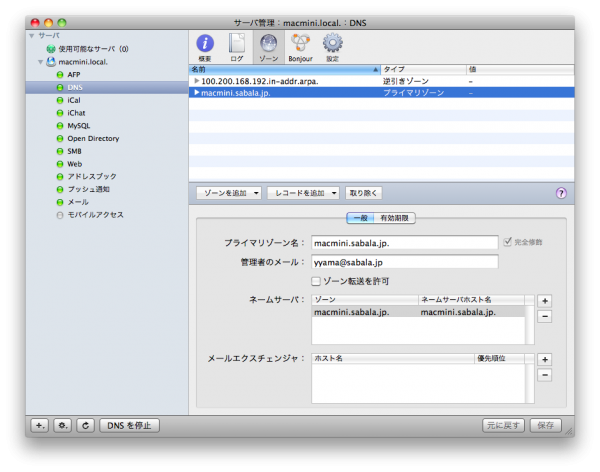Open the Bonjour toolbar icon
Viewport: 600px width, 472px height.
pyautogui.click(x=300, y=47)
